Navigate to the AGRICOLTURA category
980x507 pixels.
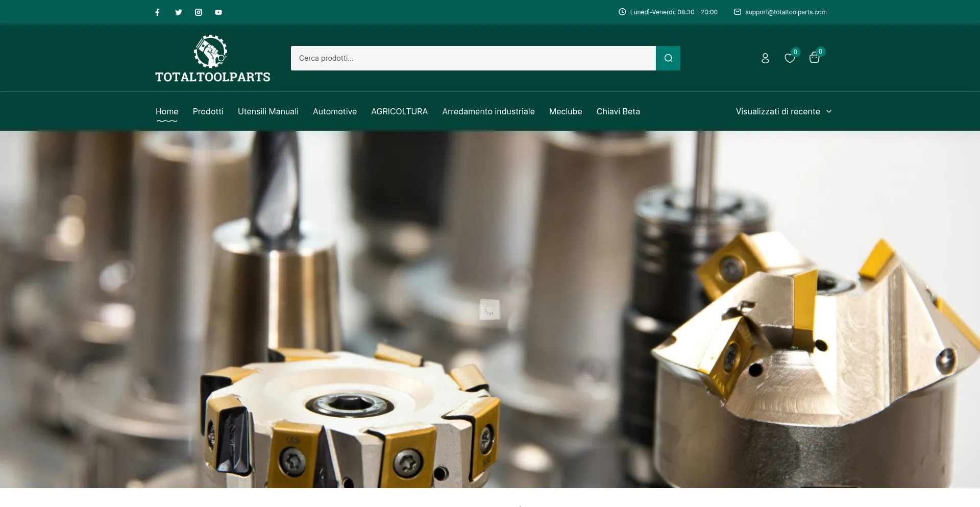[399, 111]
